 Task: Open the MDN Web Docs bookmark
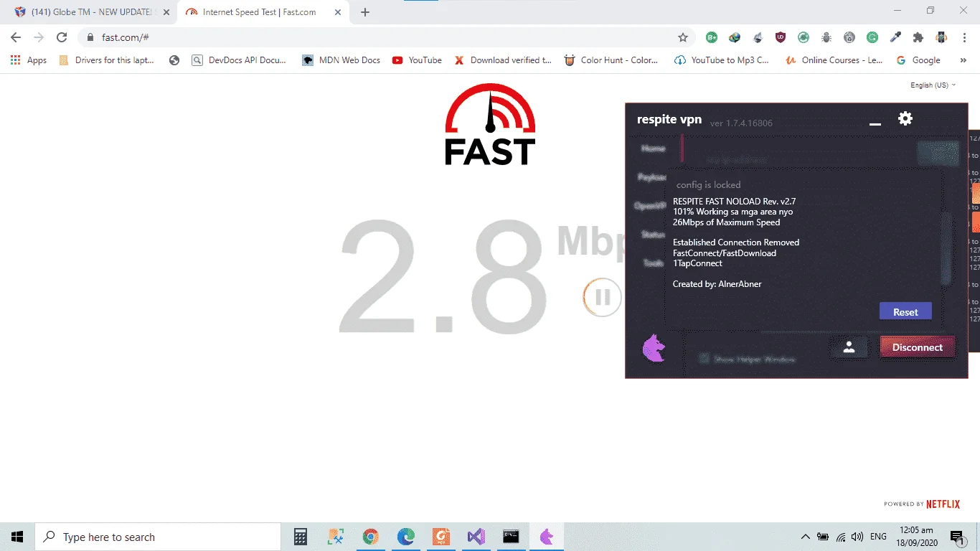pos(341,60)
